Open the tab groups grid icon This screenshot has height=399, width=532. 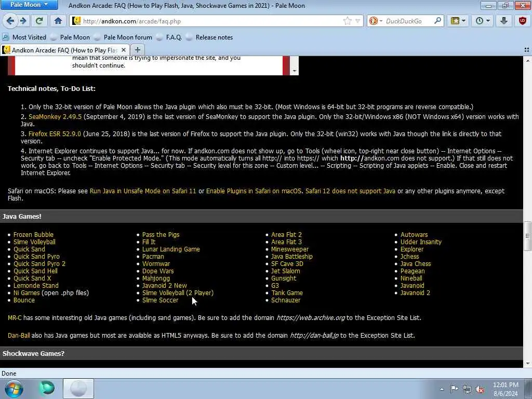[527, 50]
